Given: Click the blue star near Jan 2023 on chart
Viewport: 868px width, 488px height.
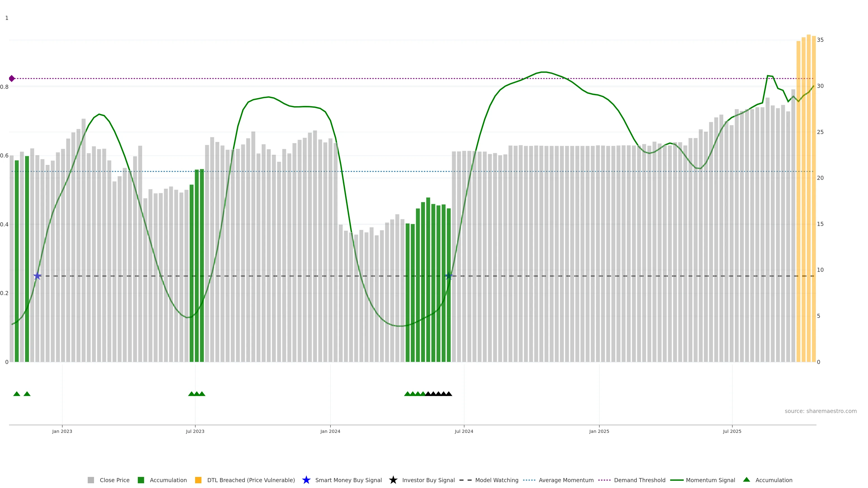Looking at the screenshot, I should (37, 276).
